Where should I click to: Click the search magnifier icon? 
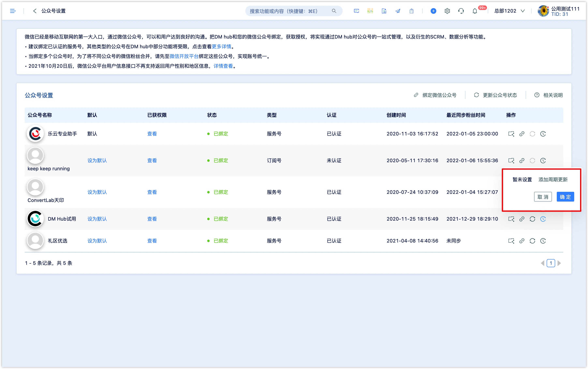pyautogui.click(x=334, y=11)
